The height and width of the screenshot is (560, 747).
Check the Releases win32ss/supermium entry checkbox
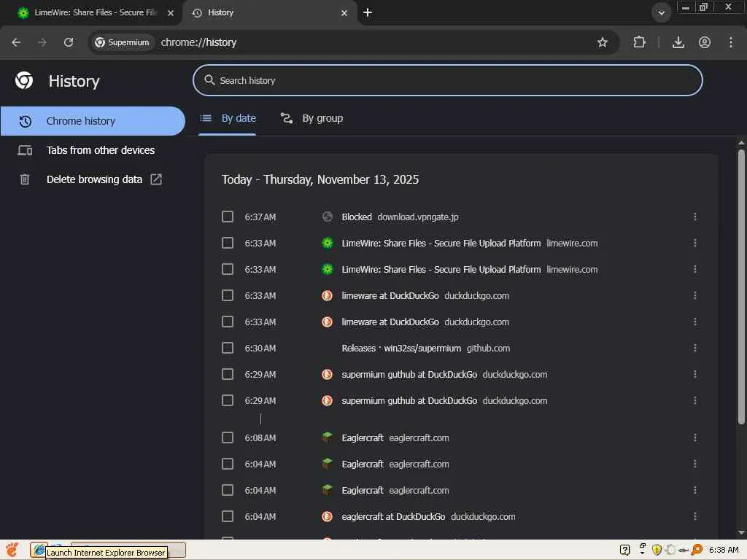pos(228,348)
